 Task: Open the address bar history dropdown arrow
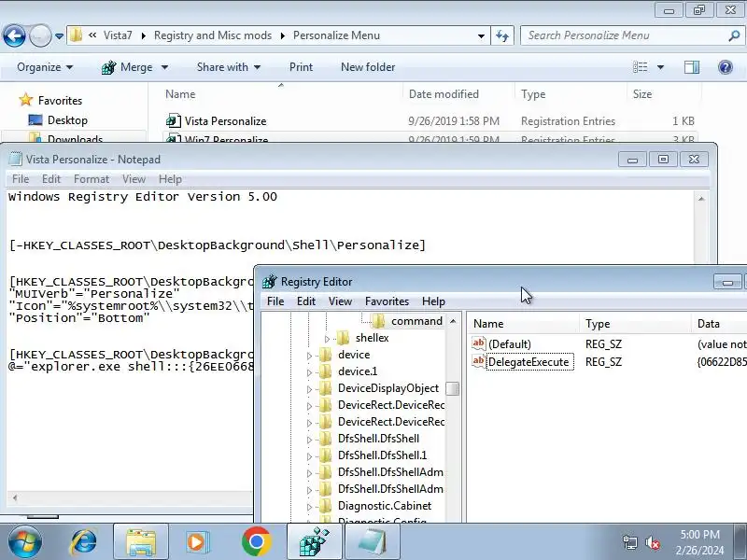pyautogui.click(x=481, y=36)
